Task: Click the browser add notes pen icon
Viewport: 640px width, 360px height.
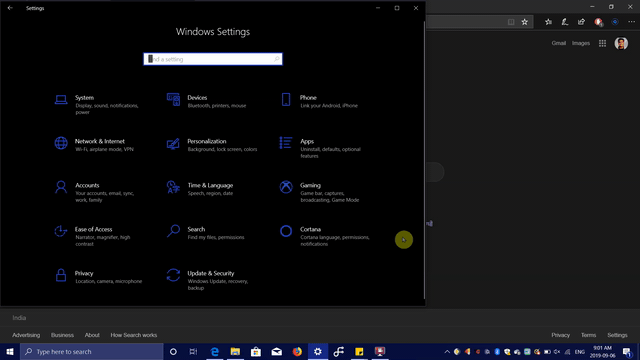Action: (565, 22)
